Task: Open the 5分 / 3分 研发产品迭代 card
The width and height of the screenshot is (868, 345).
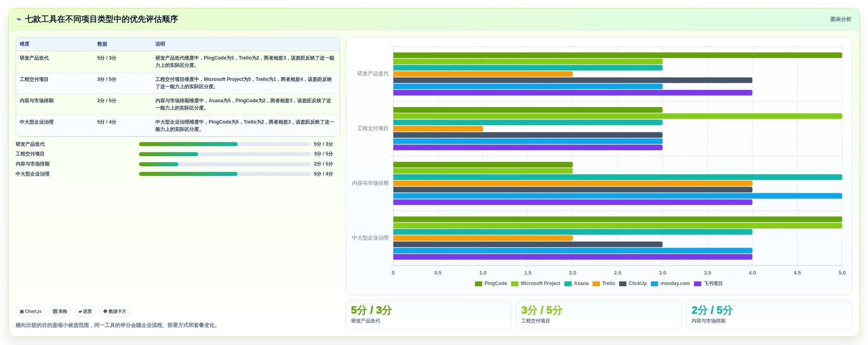Action: (429, 314)
